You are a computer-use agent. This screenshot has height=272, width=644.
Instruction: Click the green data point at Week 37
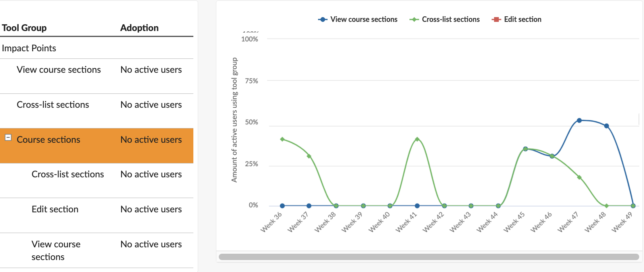[x=309, y=156]
